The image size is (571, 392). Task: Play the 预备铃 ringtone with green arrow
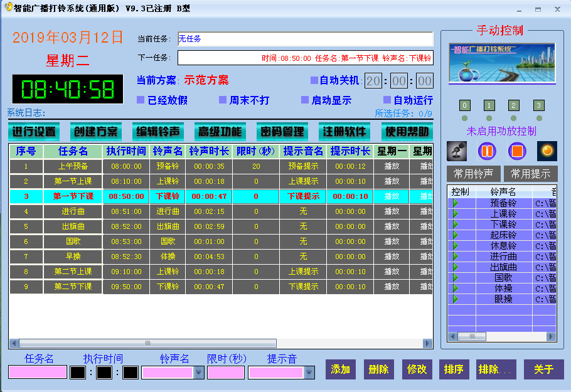pos(456,203)
